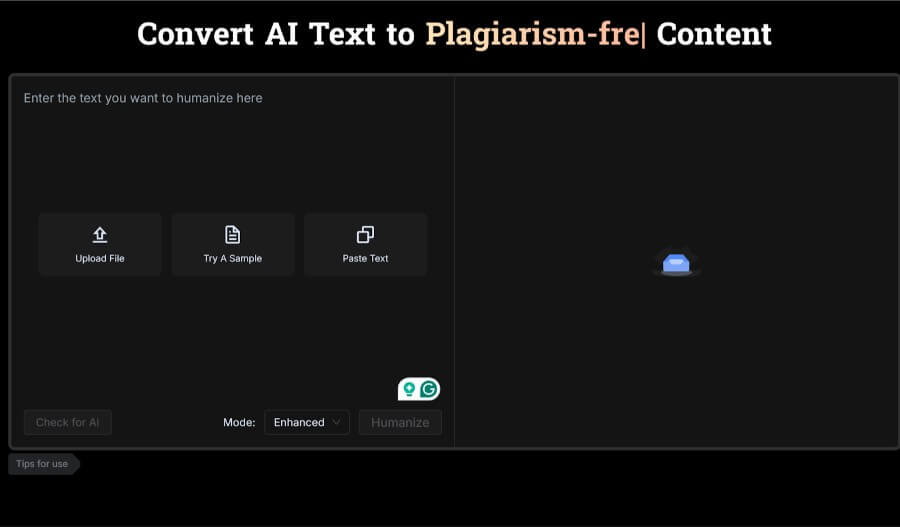Click the blue icon in the output panel
The width and height of the screenshot is (900, 527).
[x=676, y=263]
